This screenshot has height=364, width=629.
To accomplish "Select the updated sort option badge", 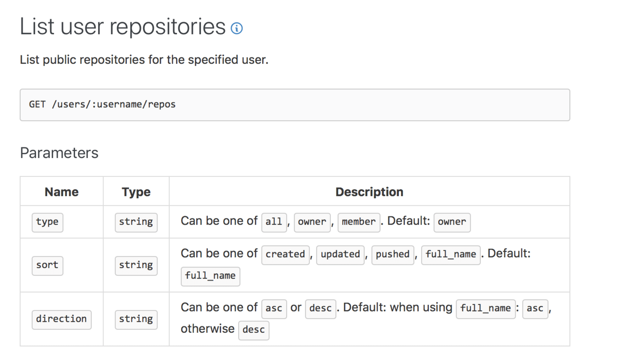I will pyautogui.click(x=340, y=255).
